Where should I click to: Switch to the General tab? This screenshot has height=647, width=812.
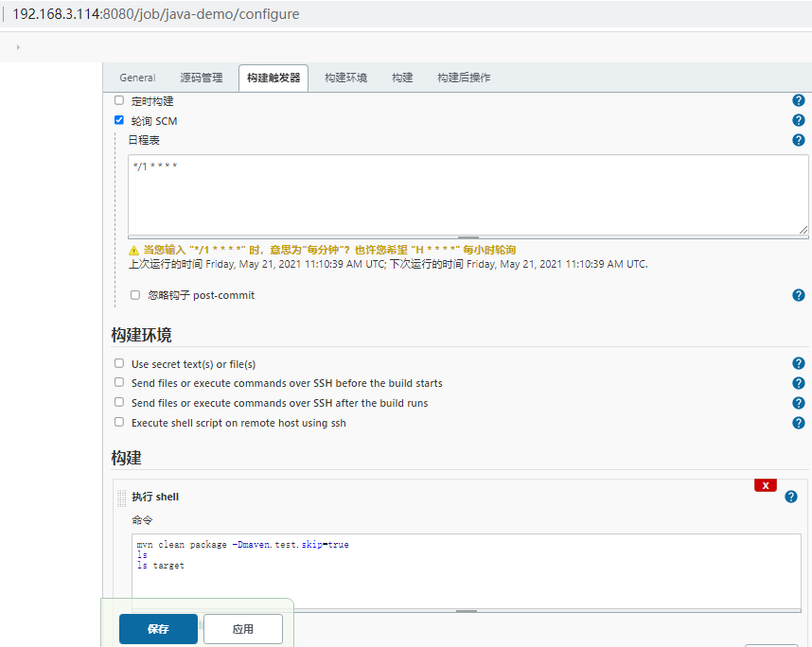coord(137,78)
